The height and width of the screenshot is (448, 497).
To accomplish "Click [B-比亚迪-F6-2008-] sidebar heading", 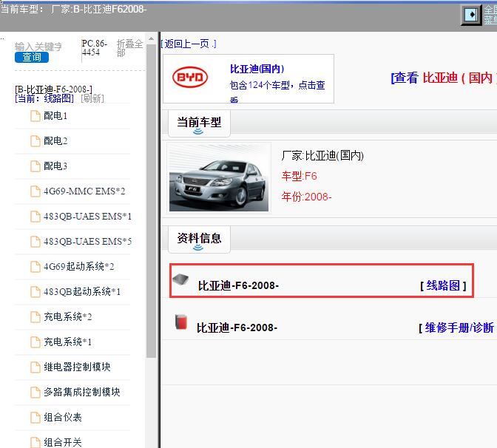I will click(53, 89).
